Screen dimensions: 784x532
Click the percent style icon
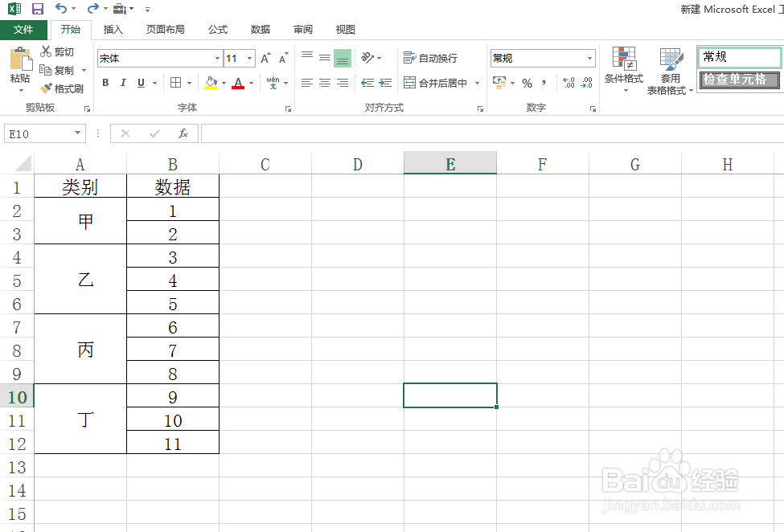pos(527,83)
